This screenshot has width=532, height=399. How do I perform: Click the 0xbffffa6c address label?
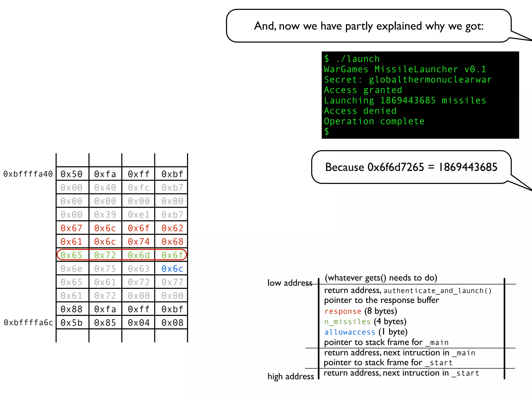28,323
